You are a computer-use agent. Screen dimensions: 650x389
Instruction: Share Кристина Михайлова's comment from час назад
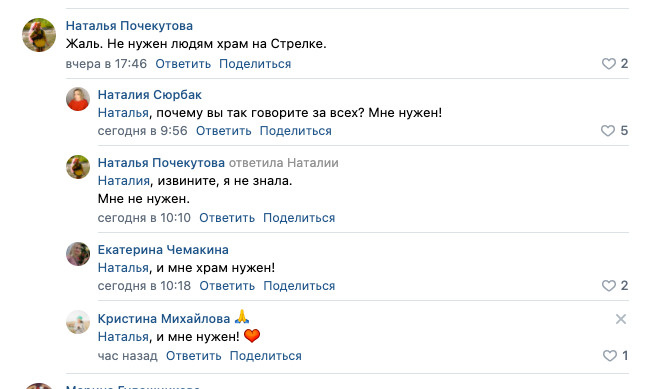tap(265, 356)
